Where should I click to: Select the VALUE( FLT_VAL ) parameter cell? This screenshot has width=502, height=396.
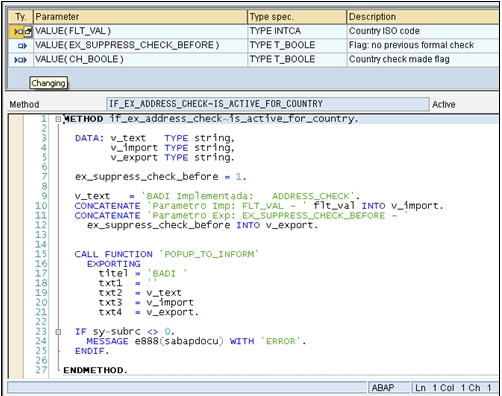(x=140, y=31)
